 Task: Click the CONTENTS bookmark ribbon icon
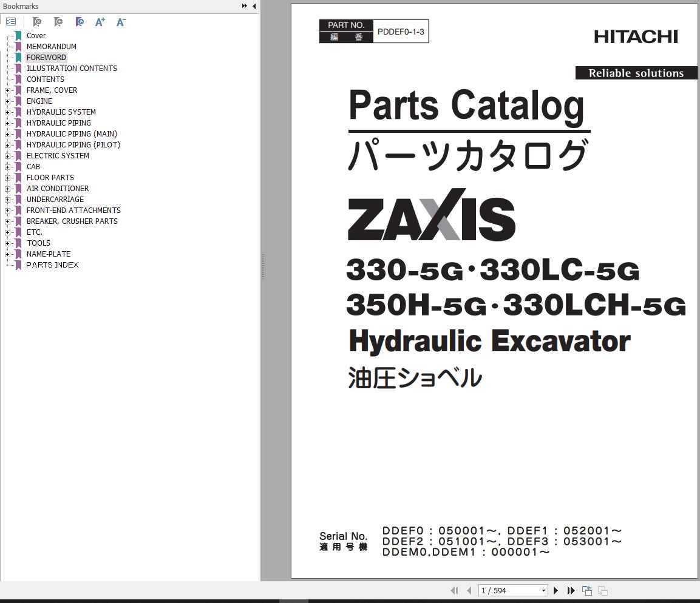point(18,79)
